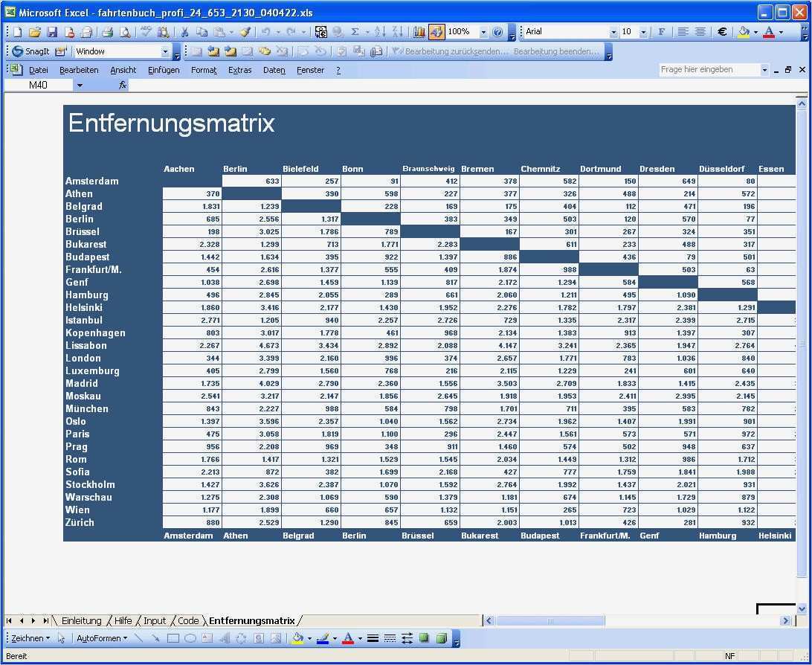Image resolution: width=812 pixels, height=665 pixels.
Task: Open the Print Preview magnifier icon
Action: [x=125, y=32]
